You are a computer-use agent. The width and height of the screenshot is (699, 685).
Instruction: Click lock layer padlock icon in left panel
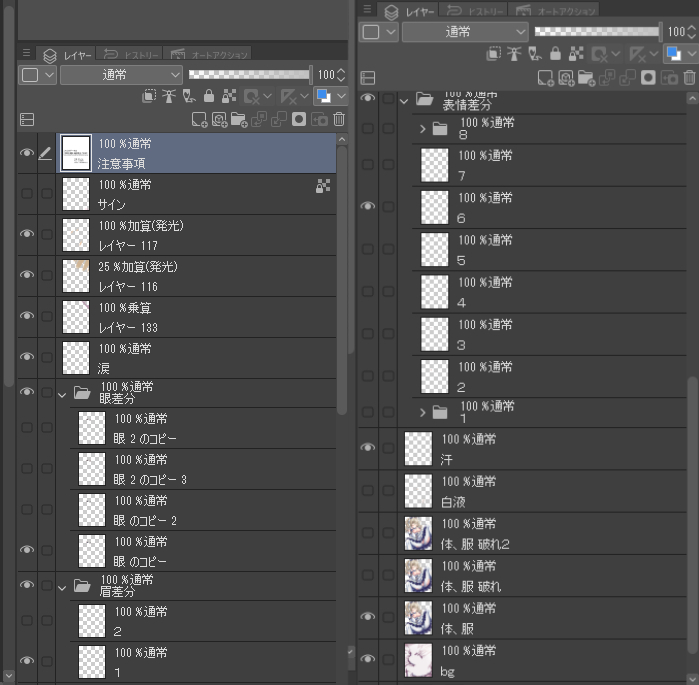(x=209, y=96)
